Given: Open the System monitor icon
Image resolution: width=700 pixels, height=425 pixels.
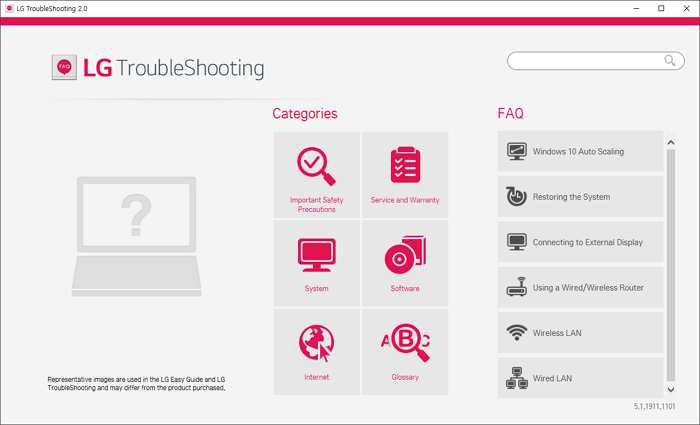Looking at the screenshot, I should (317, 255).
